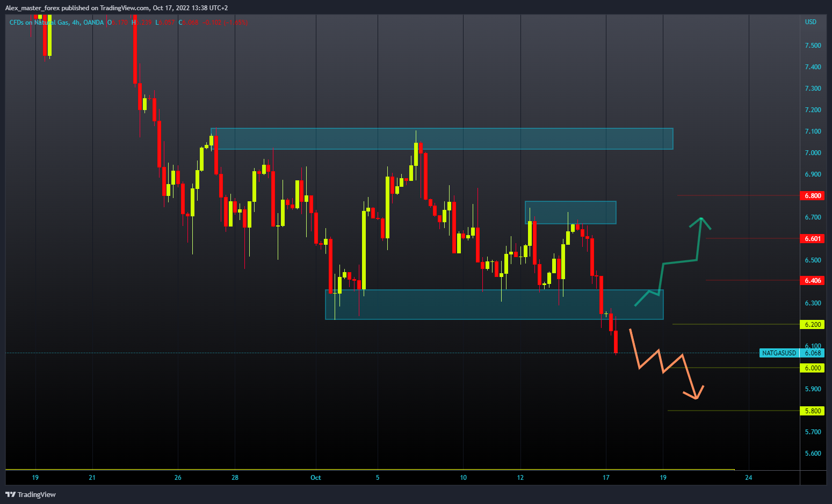832x504 pixels.
Task: Click the red 6.601 price level label
Action: point(812,239)
